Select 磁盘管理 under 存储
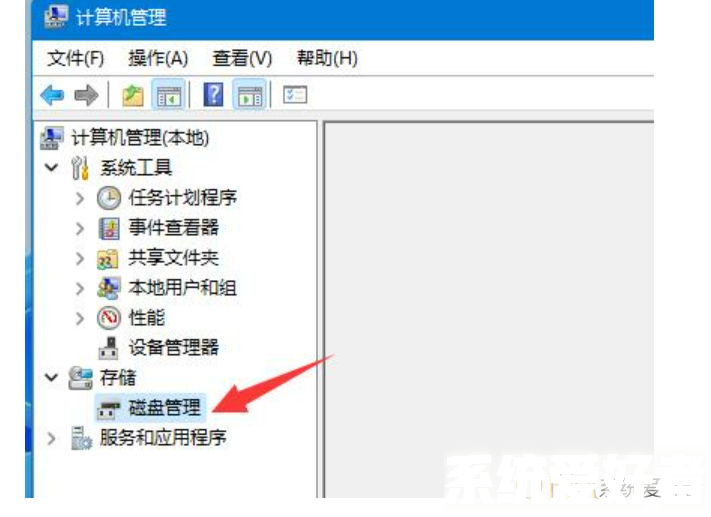 coord(164,407)
